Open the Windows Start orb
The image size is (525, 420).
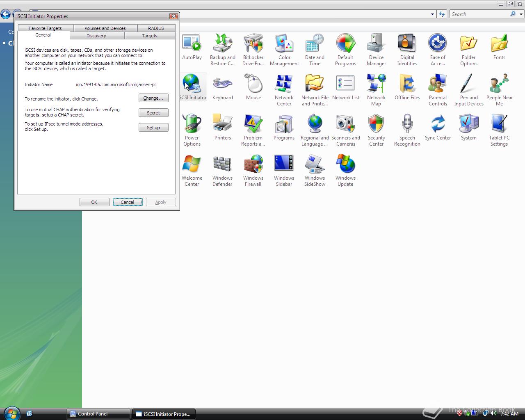tap(11, 413)
